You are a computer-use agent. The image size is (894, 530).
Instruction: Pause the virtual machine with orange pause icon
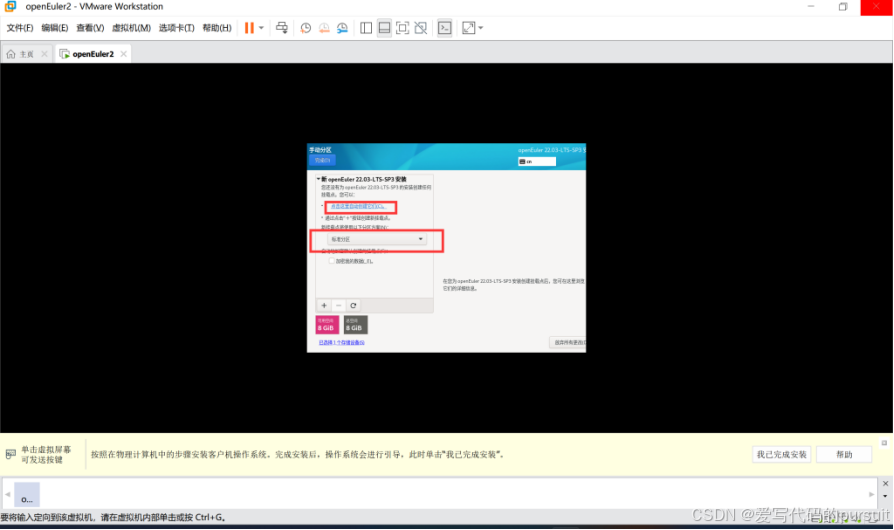click(249, 28)
